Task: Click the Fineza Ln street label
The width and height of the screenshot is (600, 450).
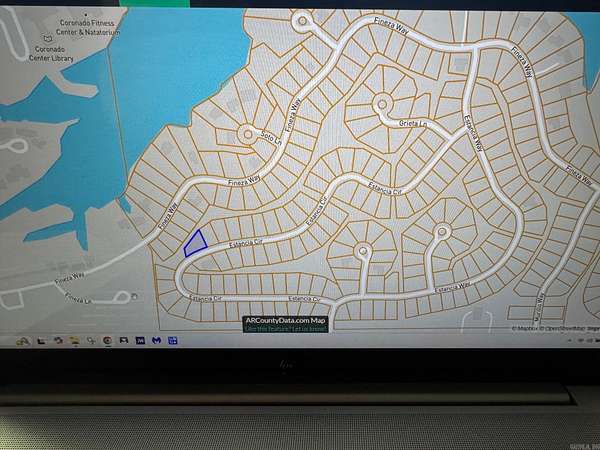Action: pos(78,298)
